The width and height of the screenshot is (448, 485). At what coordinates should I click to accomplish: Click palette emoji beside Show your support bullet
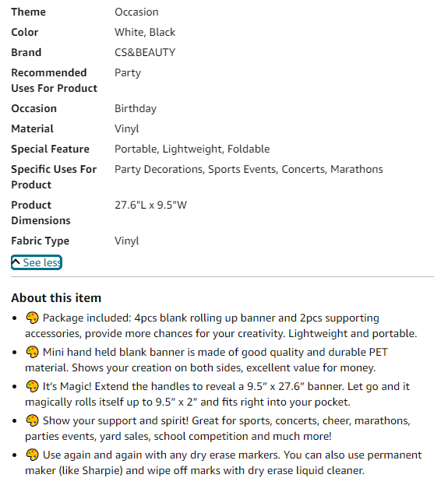32,420
